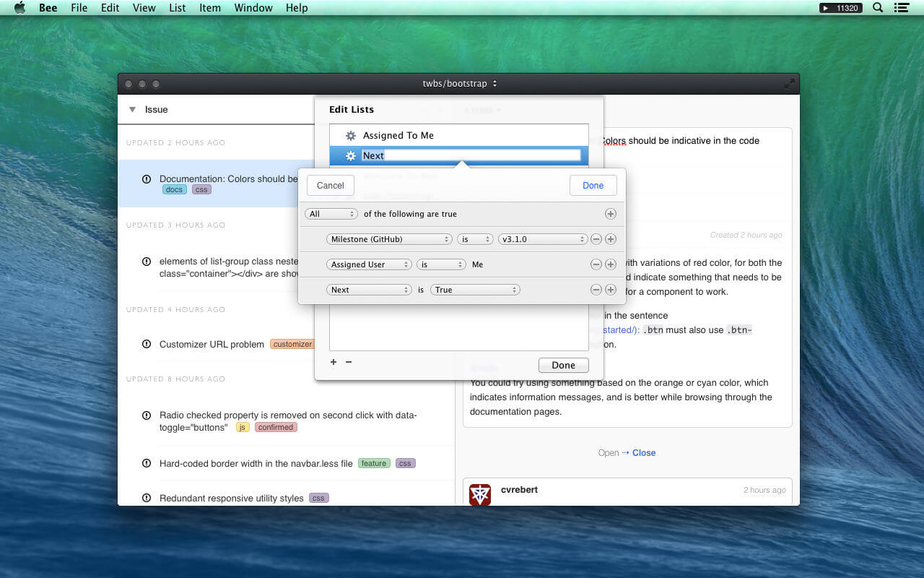Click gear icon beside Next list
This screenshot has width=924, height=578.
click(351, 155)
